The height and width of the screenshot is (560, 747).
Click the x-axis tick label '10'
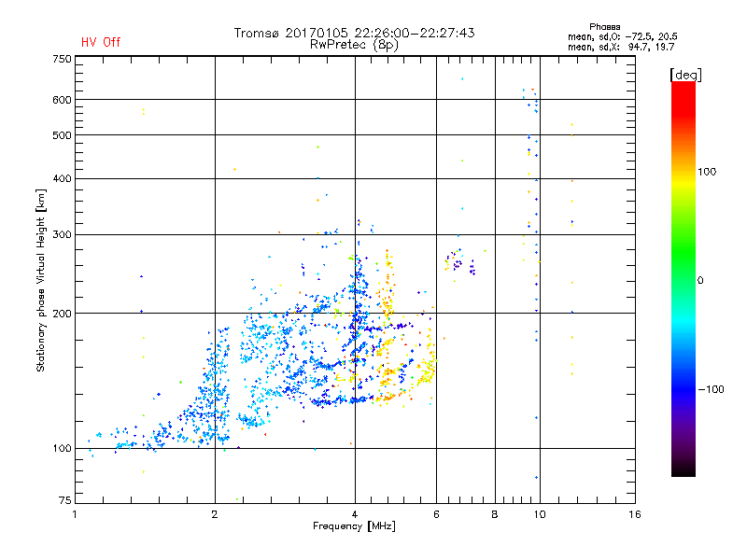coord(540,514)
